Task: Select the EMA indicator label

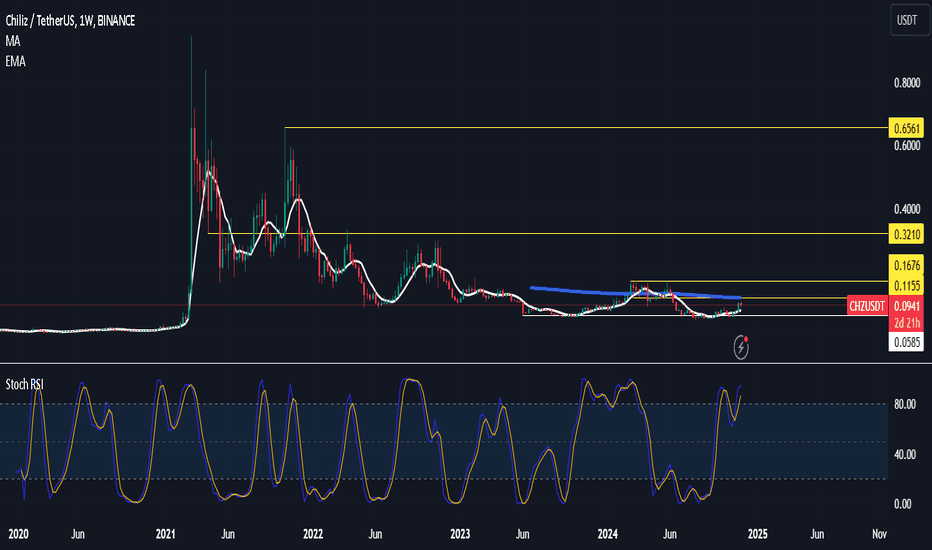Action: (x=15, y=61)
